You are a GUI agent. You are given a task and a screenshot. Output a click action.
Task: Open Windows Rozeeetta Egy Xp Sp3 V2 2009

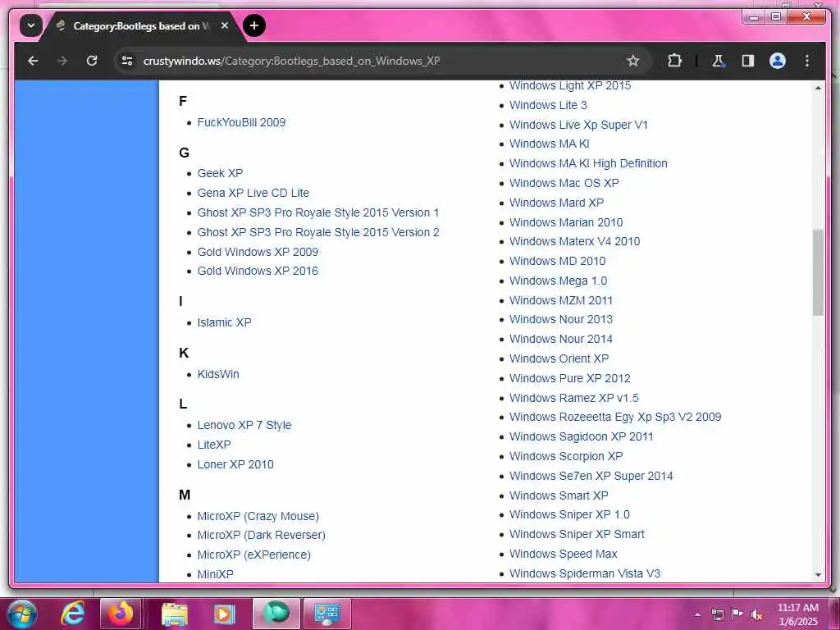tap(615, 418)
